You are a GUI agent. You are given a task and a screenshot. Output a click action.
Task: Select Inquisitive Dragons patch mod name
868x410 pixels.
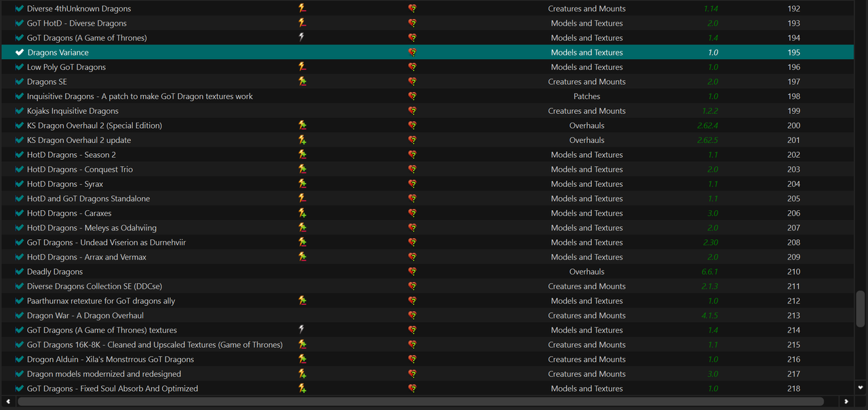pyautogui.click(x=140, y=96)
